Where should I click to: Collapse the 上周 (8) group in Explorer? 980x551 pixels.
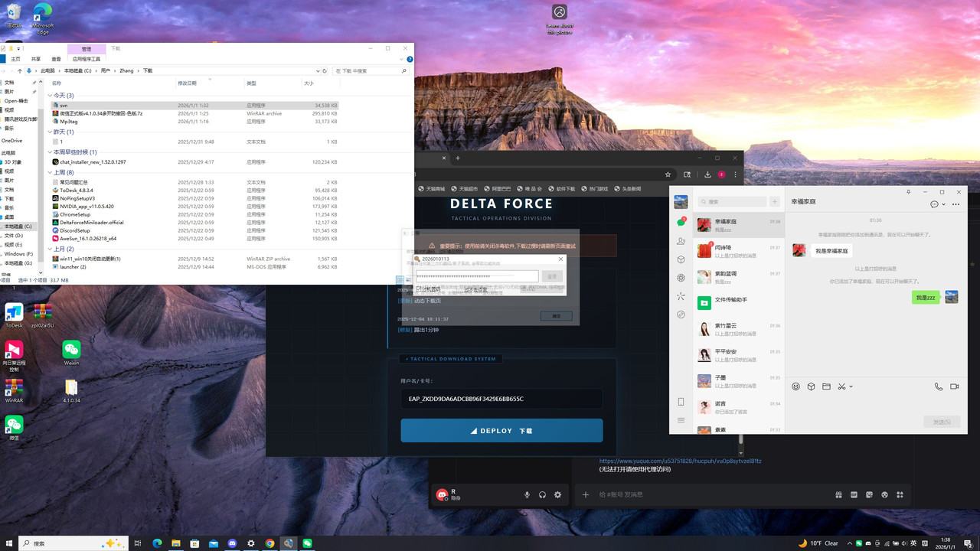click(x=50, y=173)
